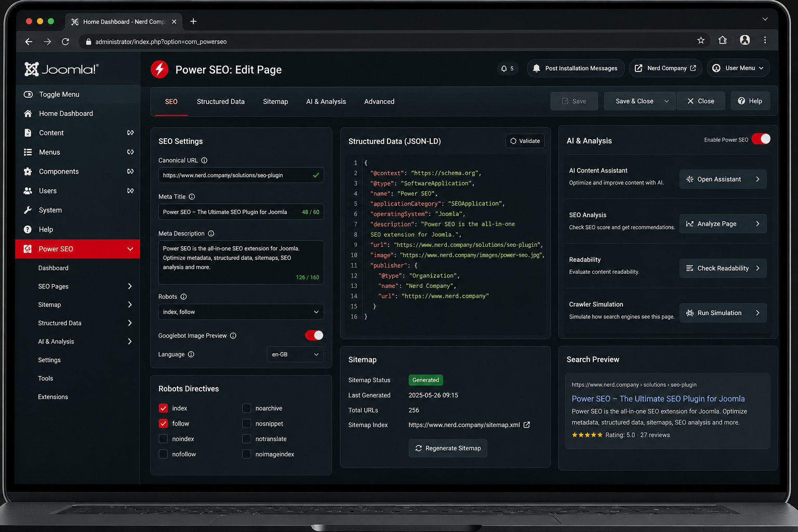Screen dimensions: 798x532
Task: Click the System wrench icon
Action: (x=28, y=210)
